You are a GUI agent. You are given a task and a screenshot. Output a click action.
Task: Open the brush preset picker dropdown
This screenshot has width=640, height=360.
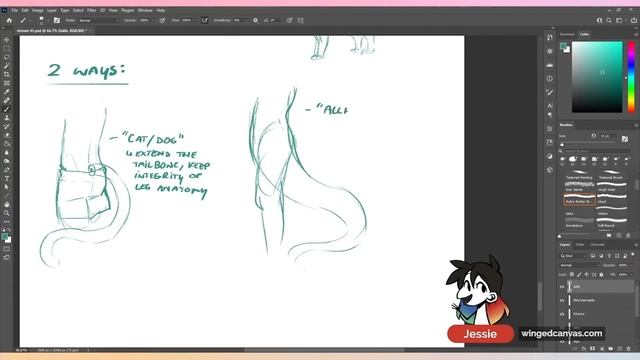(x=42, y=20)
